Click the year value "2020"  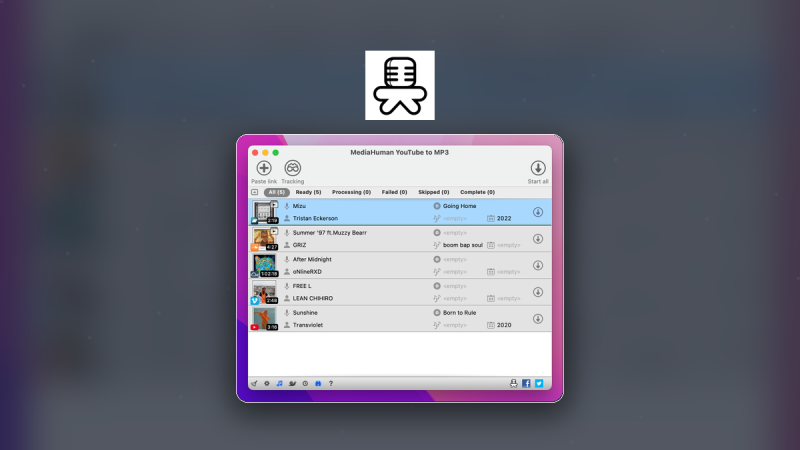click(504, 325)
